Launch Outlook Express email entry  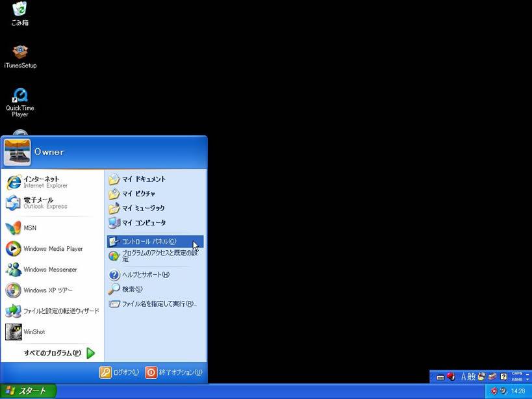coord(52,203)
